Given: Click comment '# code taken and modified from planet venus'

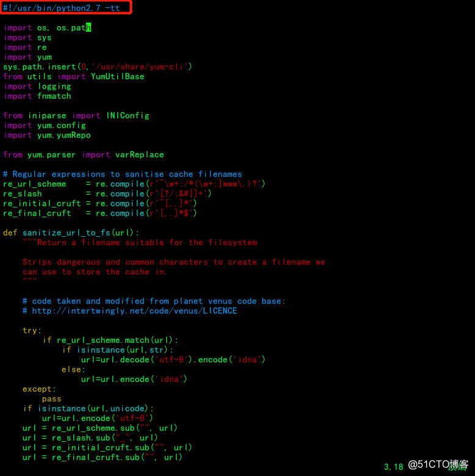Looking at the screenshot, I should tap(154, 301).
